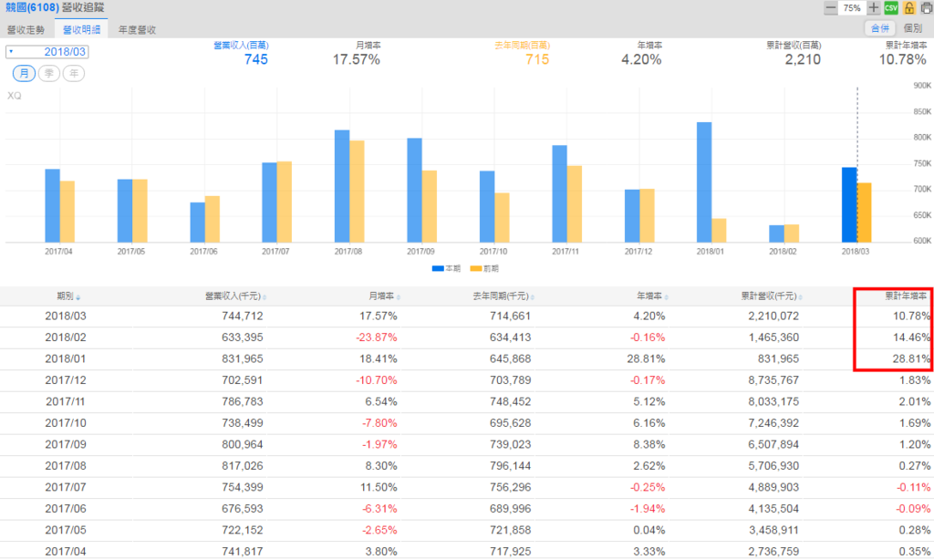The image size is (934, 560).
Task: Click the -23.87% monthly growth cell
Action: pos(377,337)
